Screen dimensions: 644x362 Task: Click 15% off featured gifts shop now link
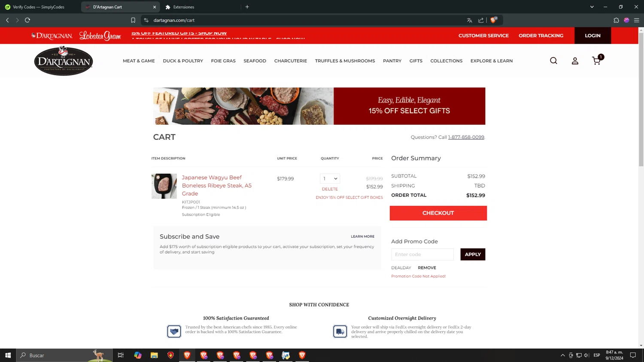pyautogui.click(x=179, y=33)
